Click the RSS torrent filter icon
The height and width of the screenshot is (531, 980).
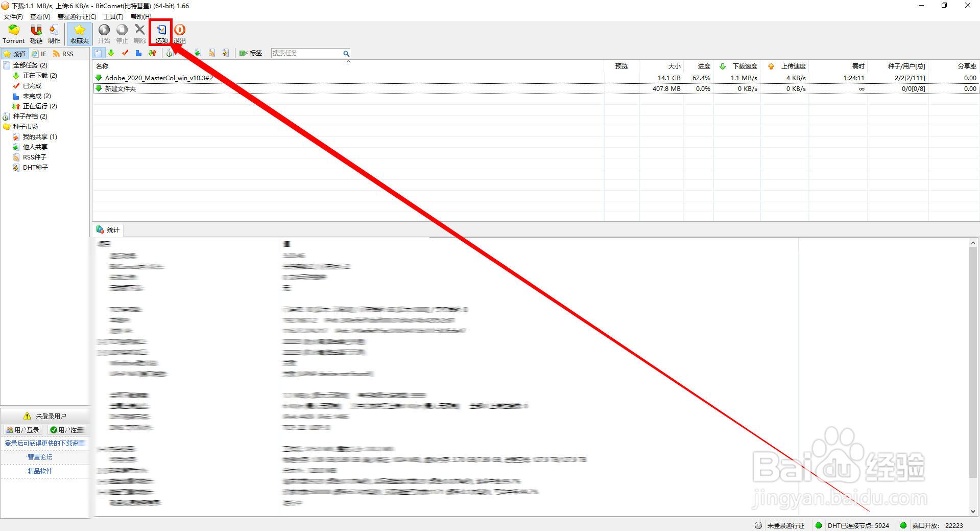[x=212, y=53]
